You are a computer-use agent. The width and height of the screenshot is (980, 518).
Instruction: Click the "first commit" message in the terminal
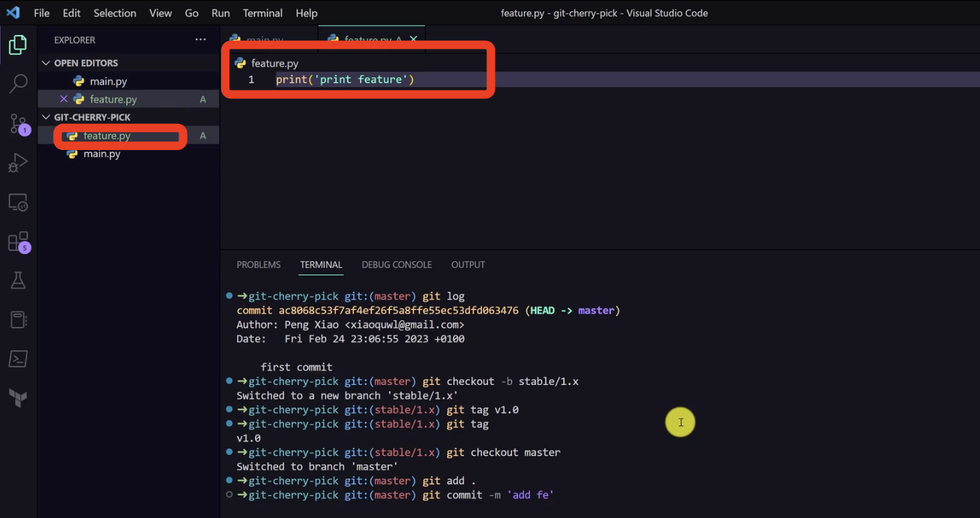[296, 367]
